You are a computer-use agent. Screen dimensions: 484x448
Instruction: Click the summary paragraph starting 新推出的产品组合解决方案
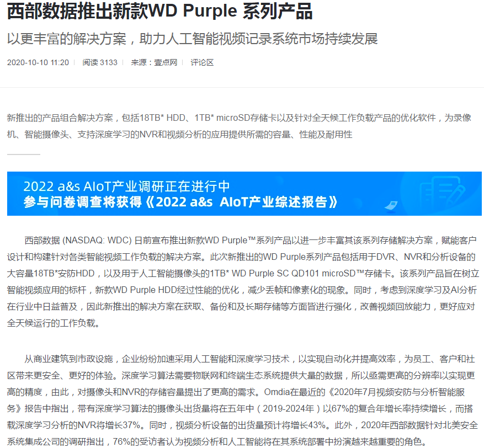(239, 126)
